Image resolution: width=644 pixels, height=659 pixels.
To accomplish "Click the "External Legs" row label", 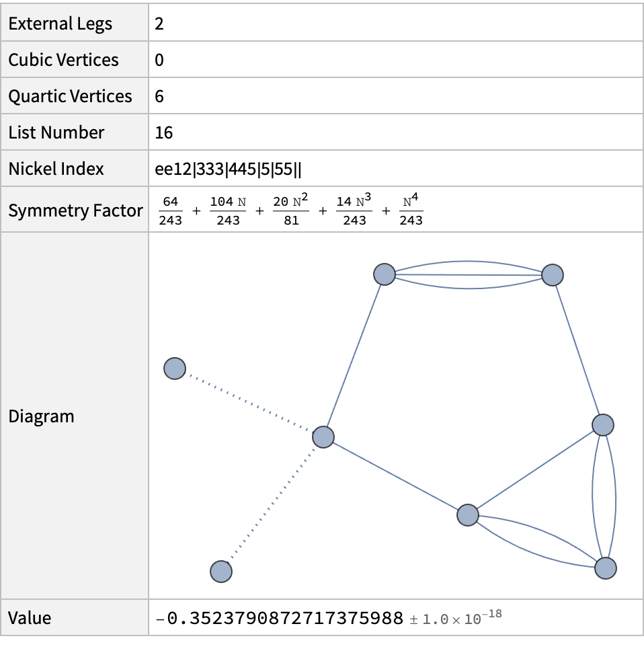I will coord(60,24).
